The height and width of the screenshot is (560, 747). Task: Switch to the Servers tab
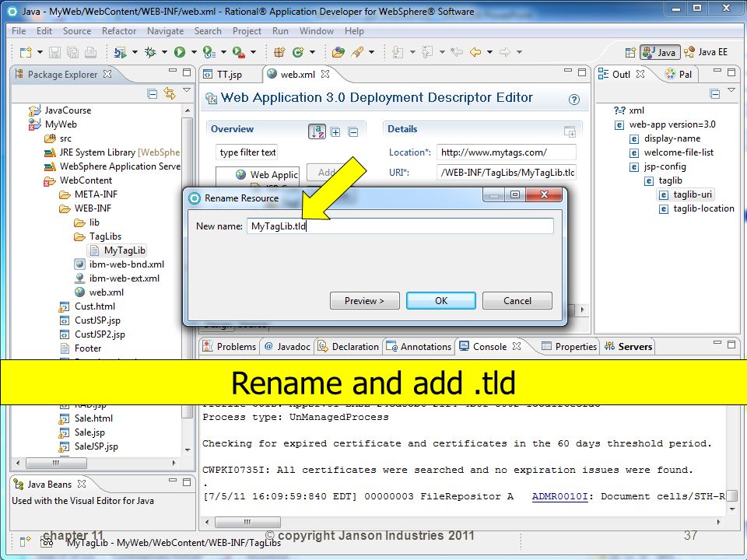[629, 346]
